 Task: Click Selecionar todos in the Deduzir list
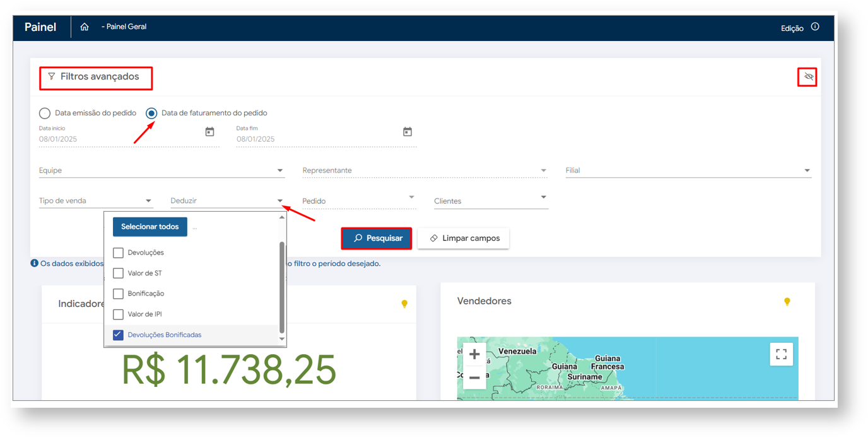[150, 227]
